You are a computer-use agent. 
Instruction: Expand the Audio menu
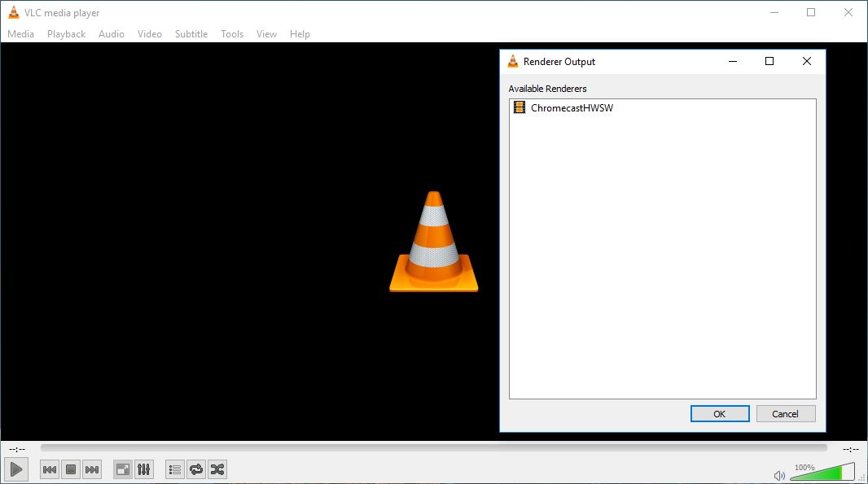coord(112,34)
